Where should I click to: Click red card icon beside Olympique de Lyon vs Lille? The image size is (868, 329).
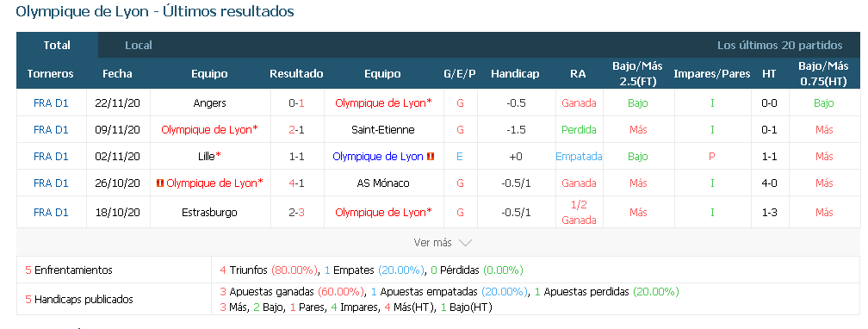[x=431, y=157]
